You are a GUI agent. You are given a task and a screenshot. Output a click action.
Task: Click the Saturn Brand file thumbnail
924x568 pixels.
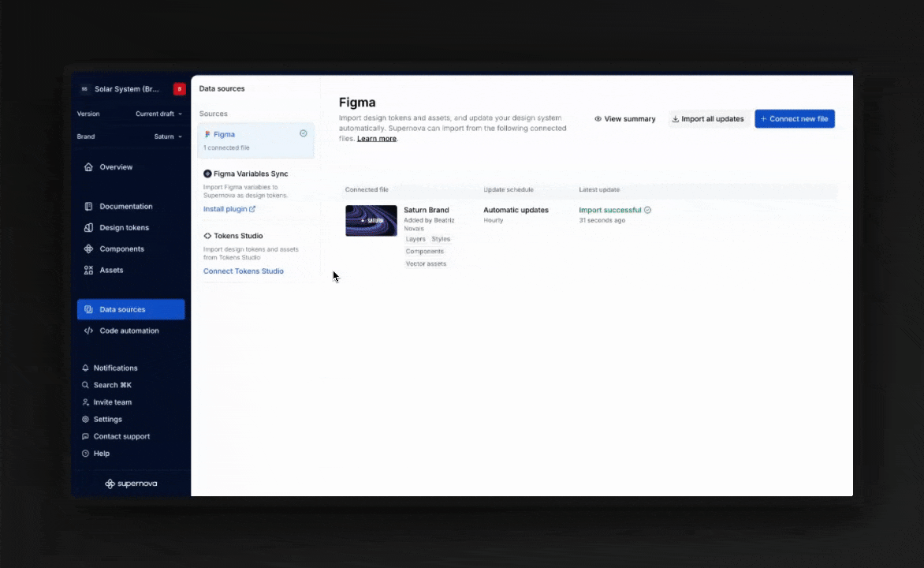coord(371,221)
